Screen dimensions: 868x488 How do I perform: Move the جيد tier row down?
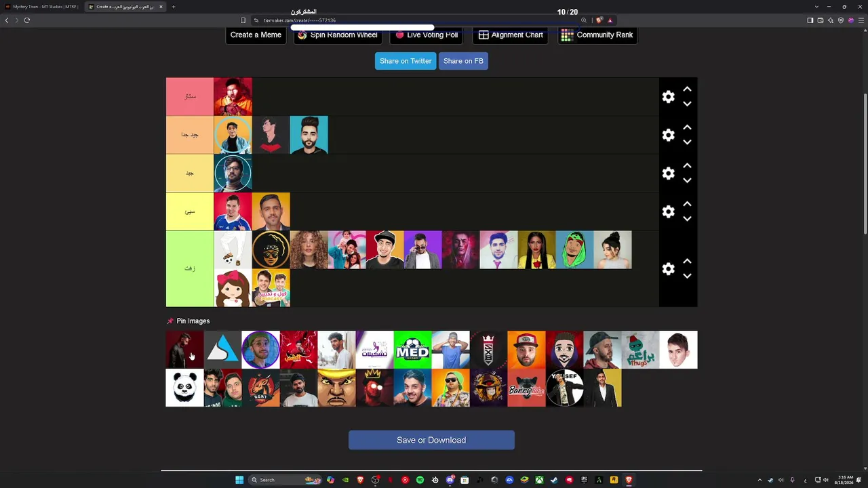[x=687, y=180]
